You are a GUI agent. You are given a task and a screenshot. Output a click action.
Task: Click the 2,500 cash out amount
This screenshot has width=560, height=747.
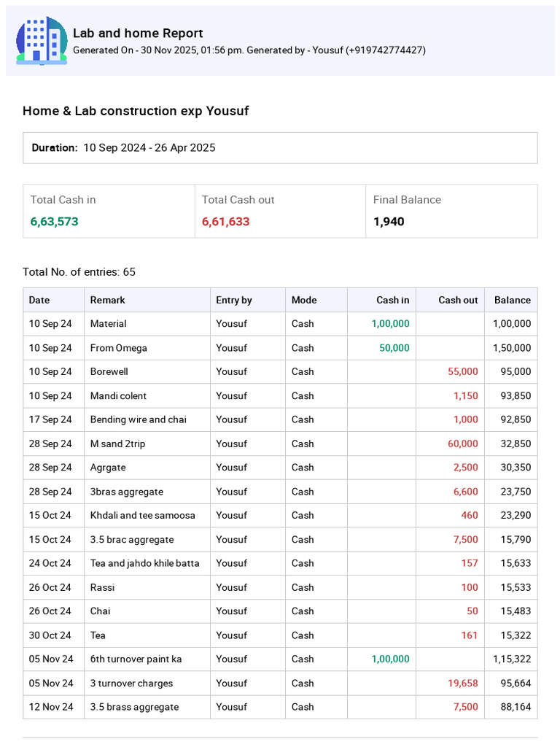466,468
